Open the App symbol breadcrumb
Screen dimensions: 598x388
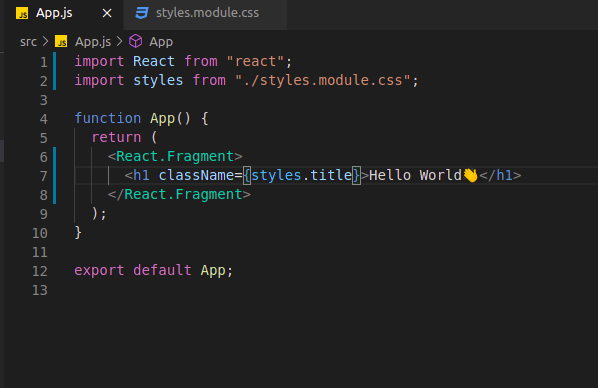[161, 42]
